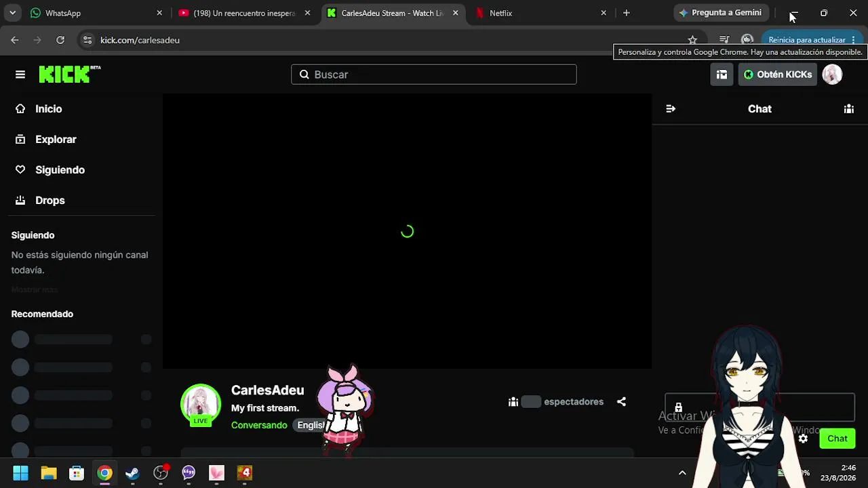Click Pregunta a Gemini button
Viewport: 868px width, 488px height.
tap(720, 13)
